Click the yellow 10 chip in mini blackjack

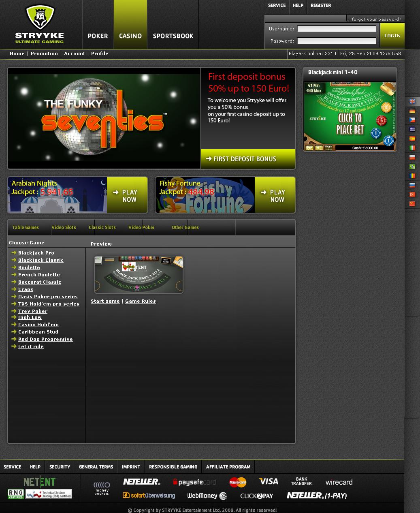tap(386, 107)
